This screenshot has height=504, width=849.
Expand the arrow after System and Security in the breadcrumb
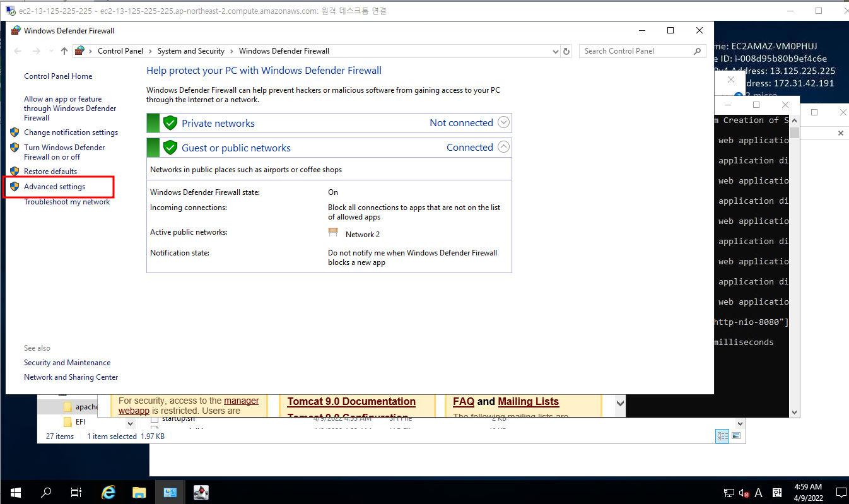coord(231,51)
